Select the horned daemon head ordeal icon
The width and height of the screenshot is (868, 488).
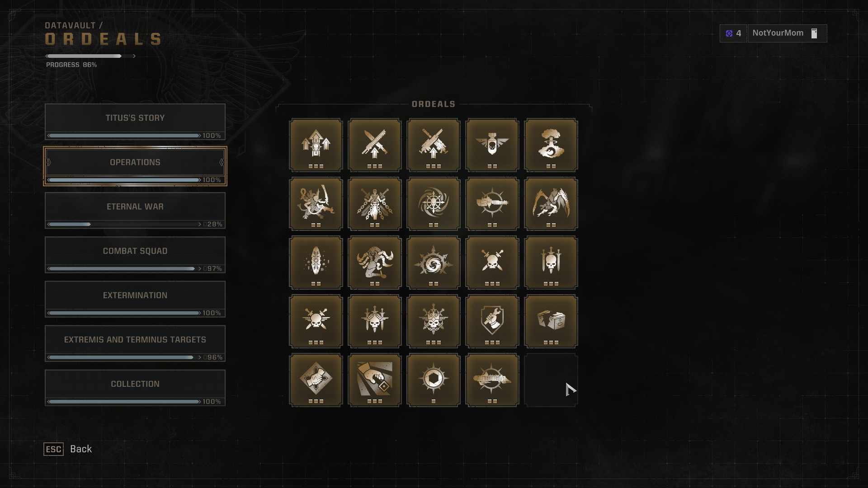[x=374, y=263]
